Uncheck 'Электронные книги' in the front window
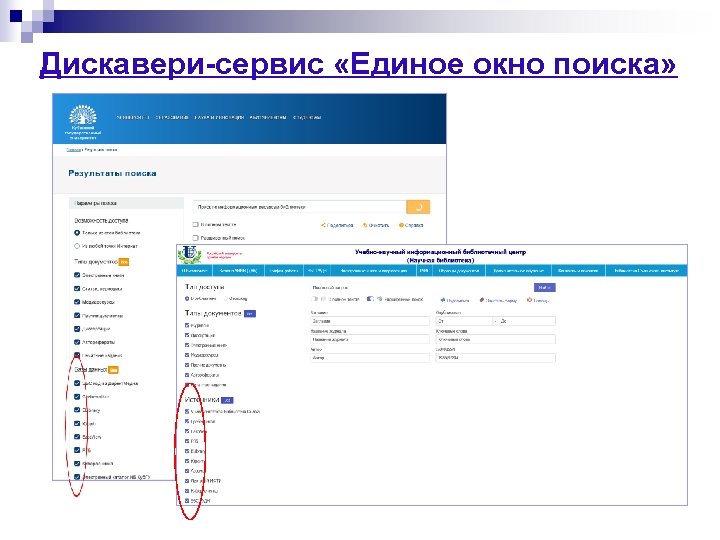 tap(187, 345)
